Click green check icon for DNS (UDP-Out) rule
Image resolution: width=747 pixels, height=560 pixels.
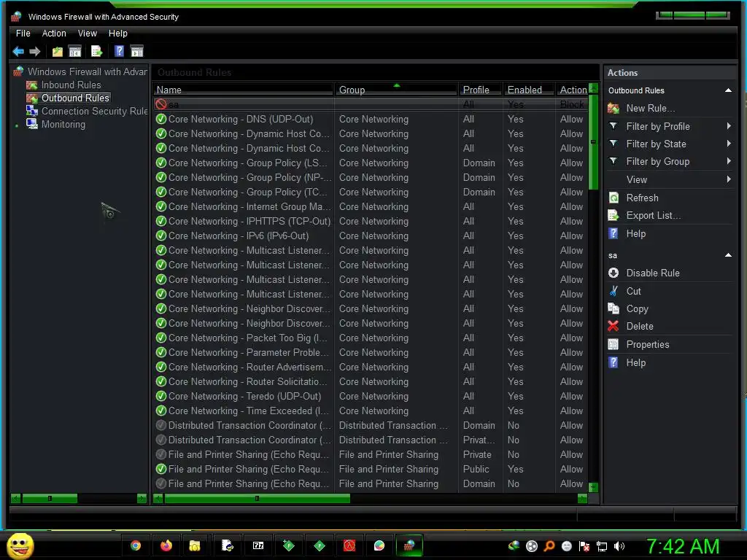coord(161,119)
